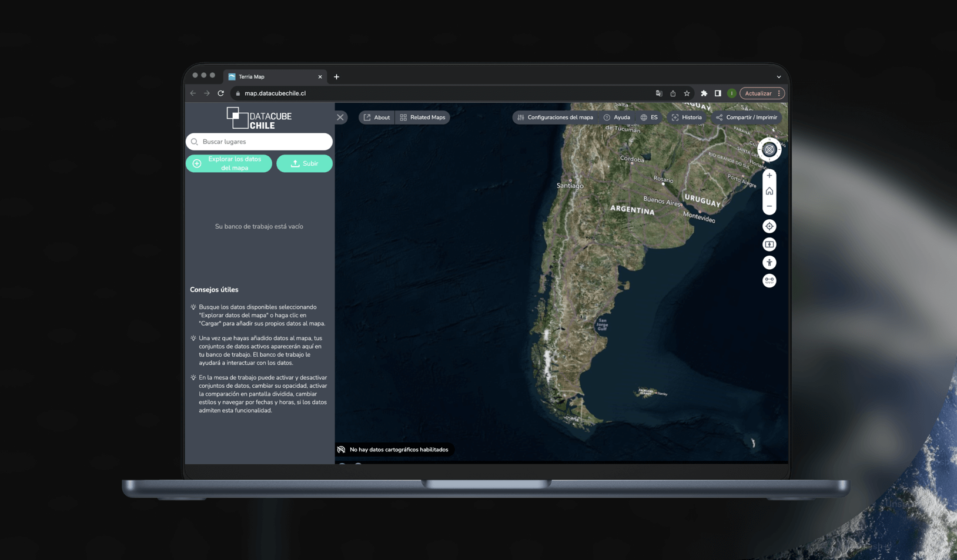Screen dimensions: 957x560
Task: Click the Buscar lugares search field
Action: 259,142
